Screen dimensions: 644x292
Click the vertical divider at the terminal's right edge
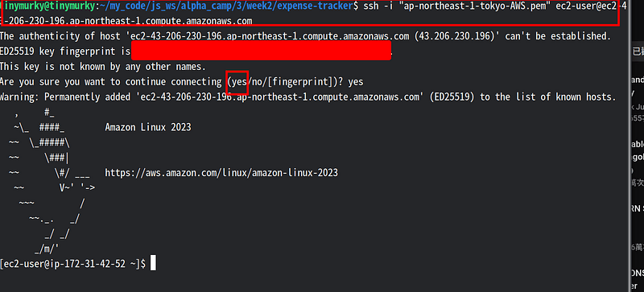click(x=630, y=146)
